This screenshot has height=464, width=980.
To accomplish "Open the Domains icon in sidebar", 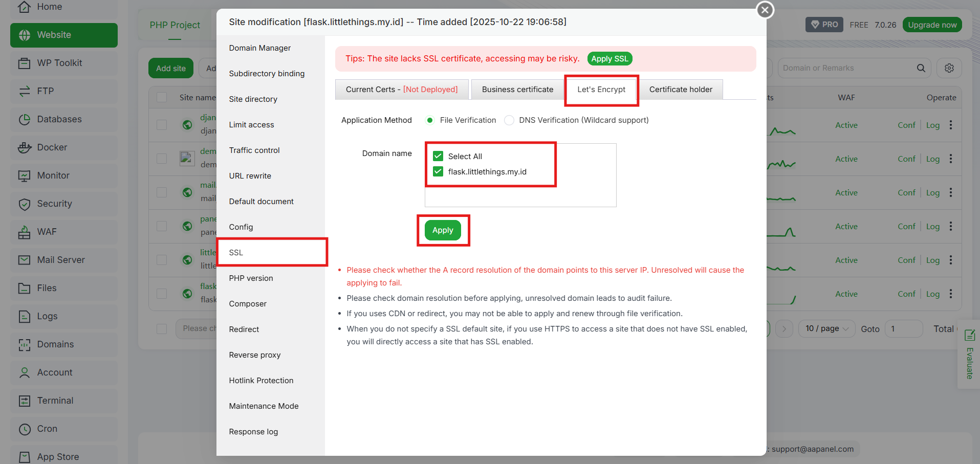I will pos(24,344).
